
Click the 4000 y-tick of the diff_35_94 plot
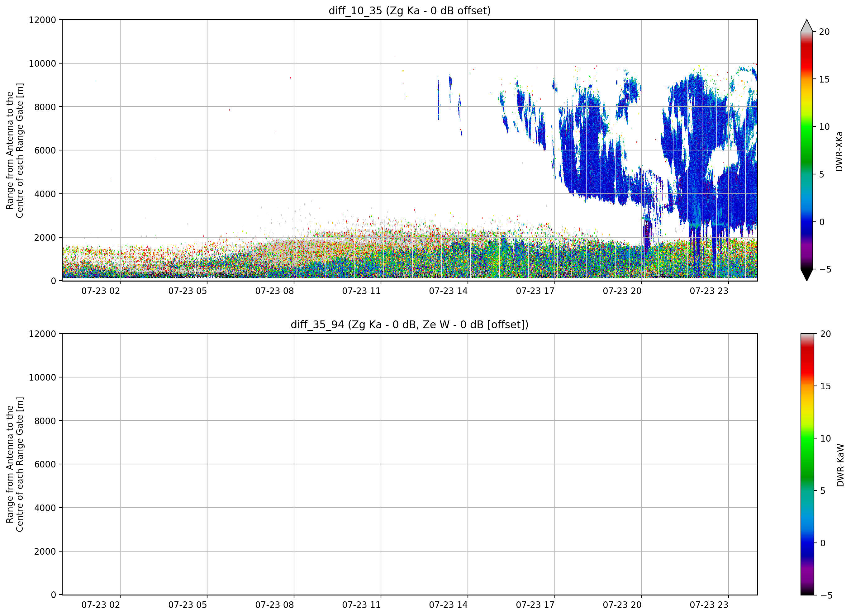[x=45, y=508]
